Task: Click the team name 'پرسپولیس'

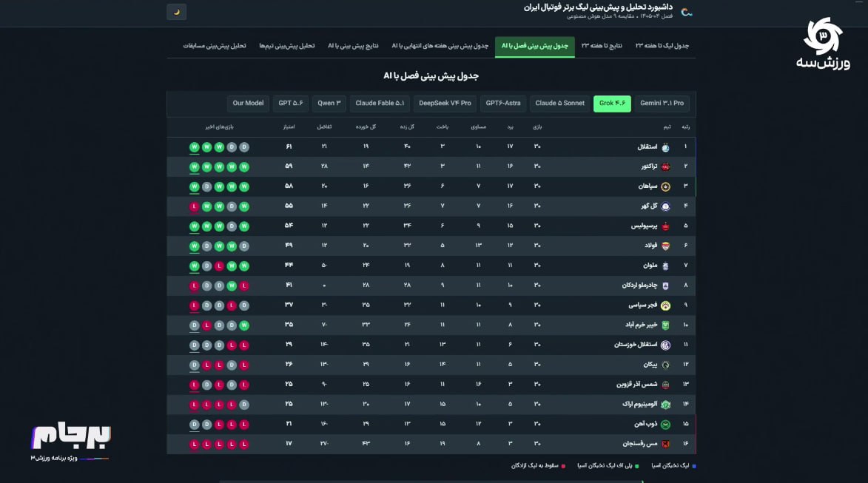Action: tap(645, 226)
